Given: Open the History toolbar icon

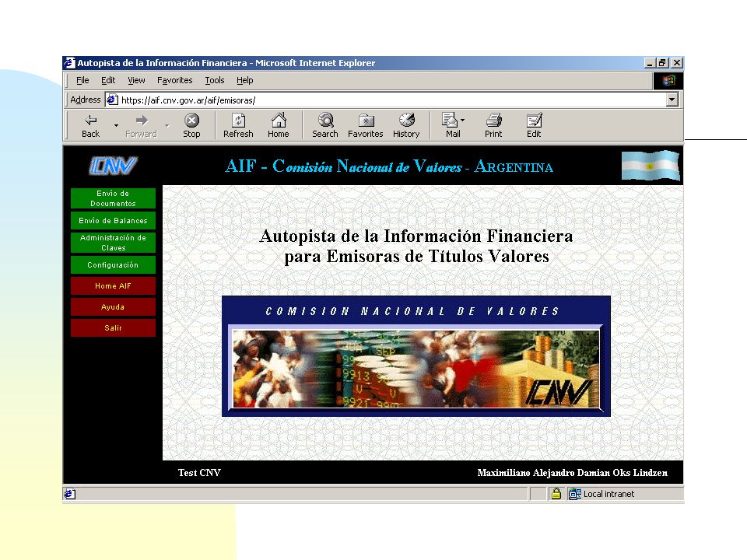Looking at the screenshot, I should pyautogui.click(x=406, y=120).
